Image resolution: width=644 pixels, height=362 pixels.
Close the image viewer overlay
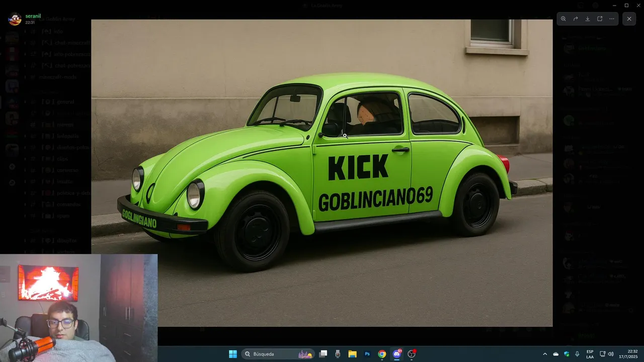(629, 19)
